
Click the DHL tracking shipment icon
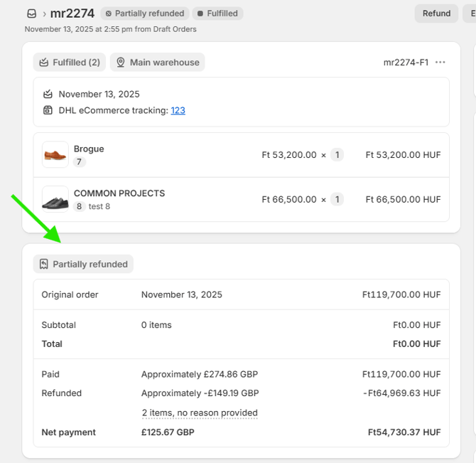(48, 110)
